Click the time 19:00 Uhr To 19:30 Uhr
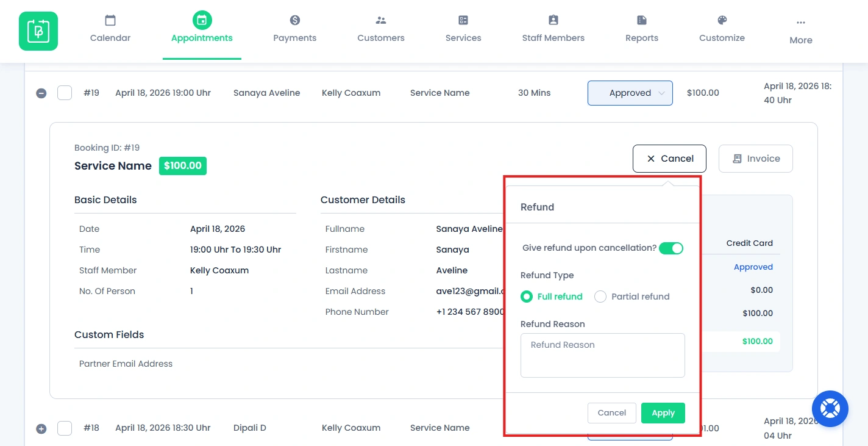The width and height of the screenshot is (868, 446). (235, 250)
